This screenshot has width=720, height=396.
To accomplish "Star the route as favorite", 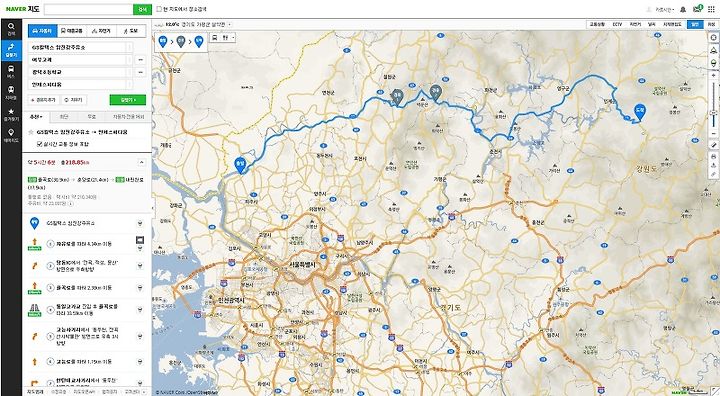I will tap(31, 132).
